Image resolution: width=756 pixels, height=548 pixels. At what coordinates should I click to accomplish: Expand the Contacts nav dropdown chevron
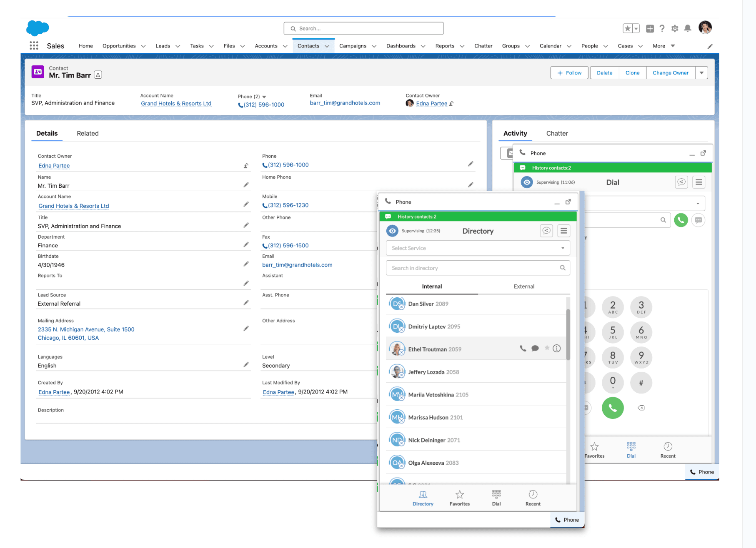click(327, 46)
